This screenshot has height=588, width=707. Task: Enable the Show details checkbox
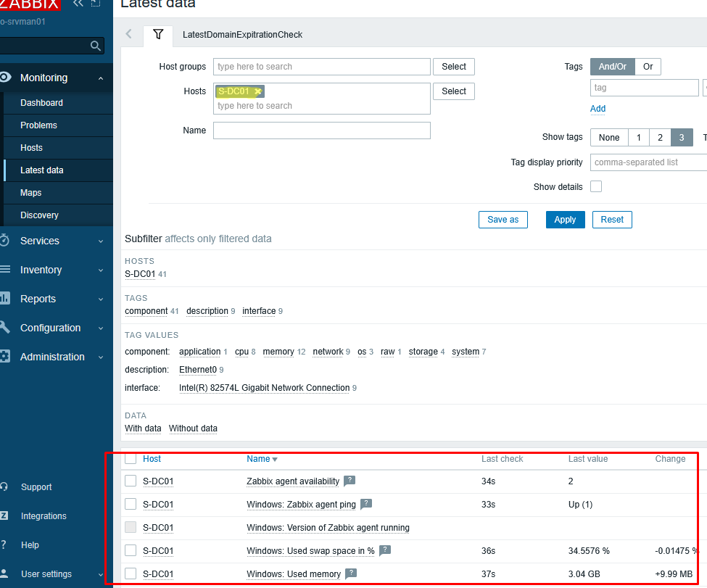pos(595,186)
